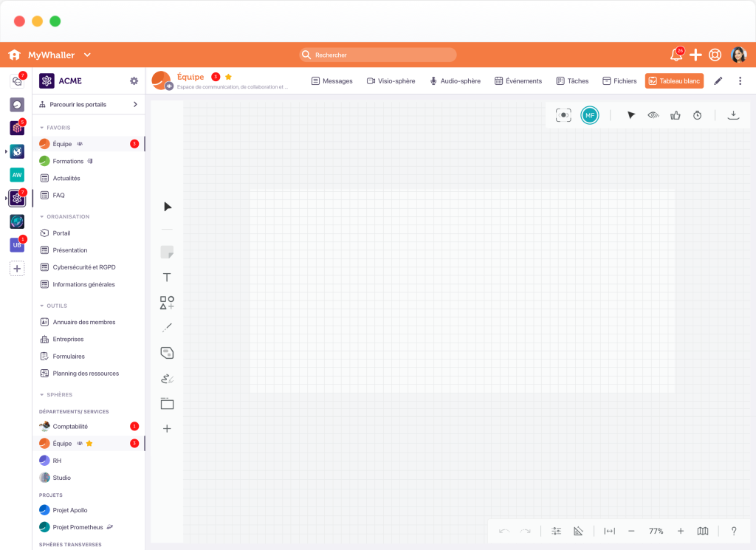This screenshot has height=550, width=756.
Task: Open the chat bubbles icon in rail
Action: (17, 81)
